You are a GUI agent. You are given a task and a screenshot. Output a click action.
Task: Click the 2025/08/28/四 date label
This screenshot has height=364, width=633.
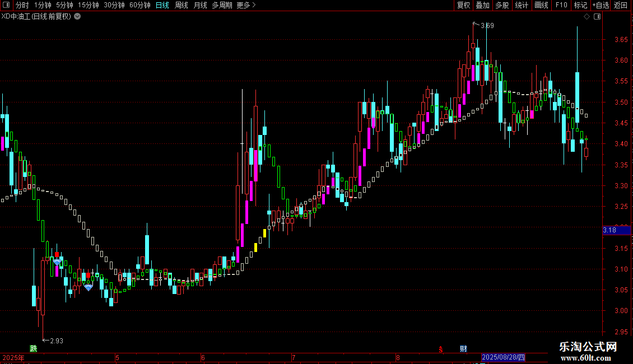[503, 357]
